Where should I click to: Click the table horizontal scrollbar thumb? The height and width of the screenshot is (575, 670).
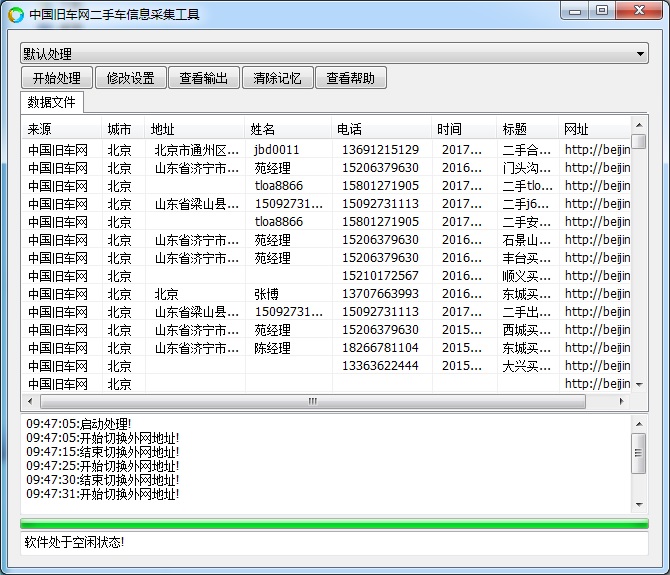pyautogui.click(x=313, y=401)
